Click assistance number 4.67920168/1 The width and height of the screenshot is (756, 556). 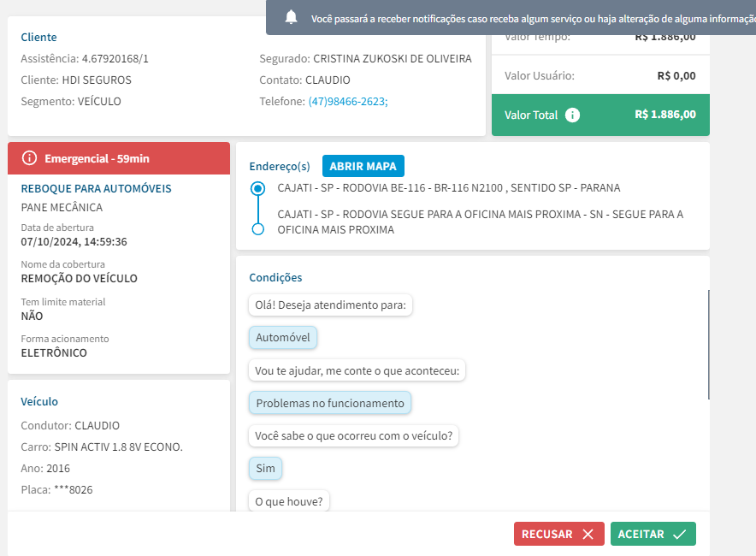[115, 59]
